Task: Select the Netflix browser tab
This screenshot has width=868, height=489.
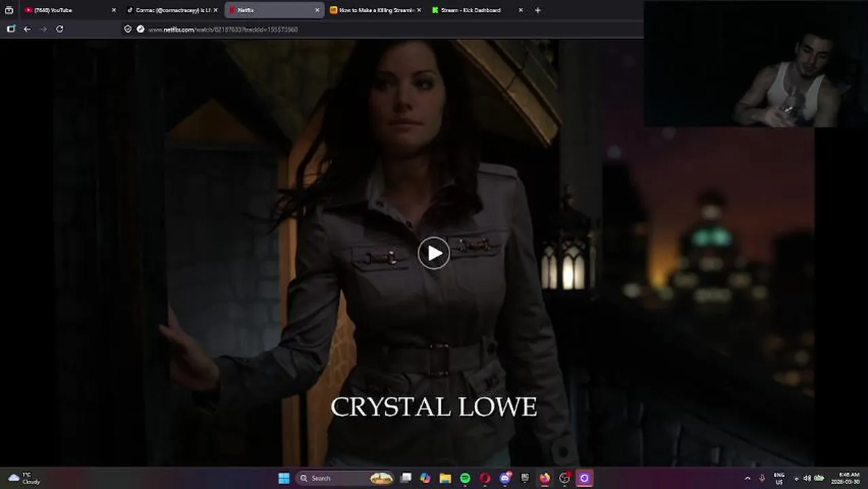Action: tap(274, 10)
